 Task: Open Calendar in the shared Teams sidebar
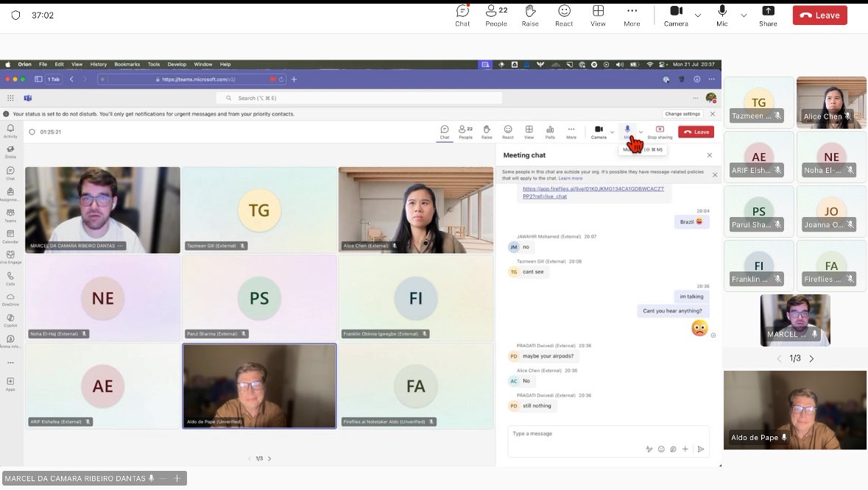[x=10, y=237]
